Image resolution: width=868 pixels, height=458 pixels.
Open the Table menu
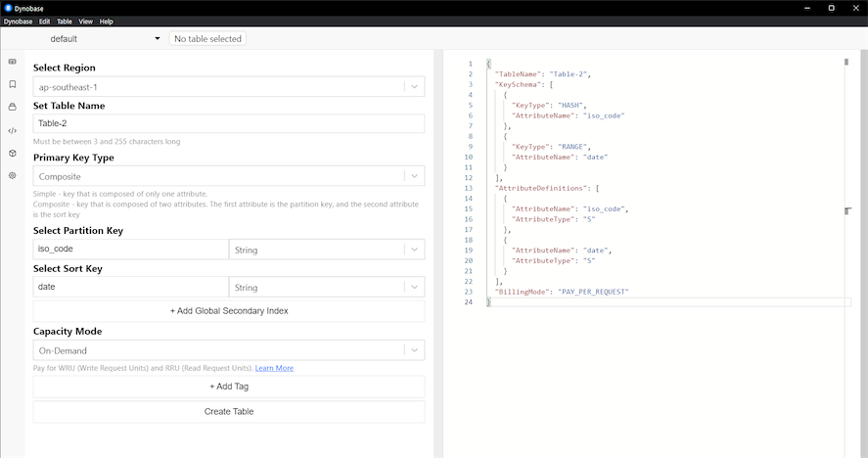(64, 21)
